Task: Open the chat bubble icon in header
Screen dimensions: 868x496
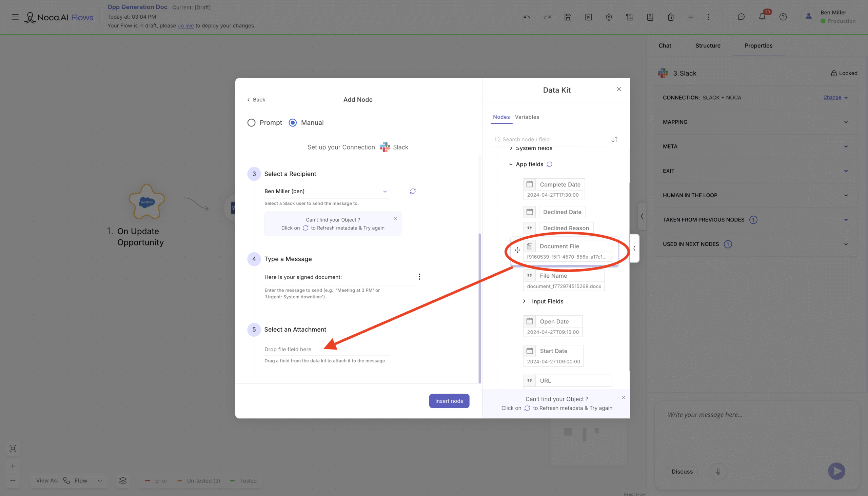Action: pos(741,17)
